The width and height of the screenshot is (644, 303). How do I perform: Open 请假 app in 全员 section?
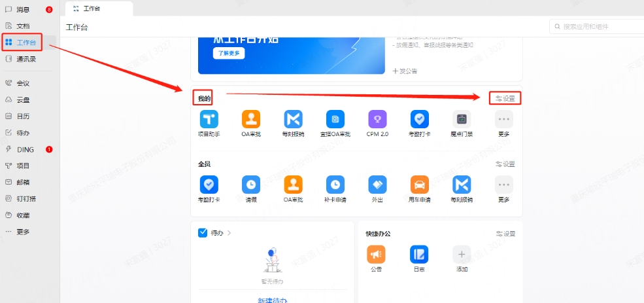251,185
